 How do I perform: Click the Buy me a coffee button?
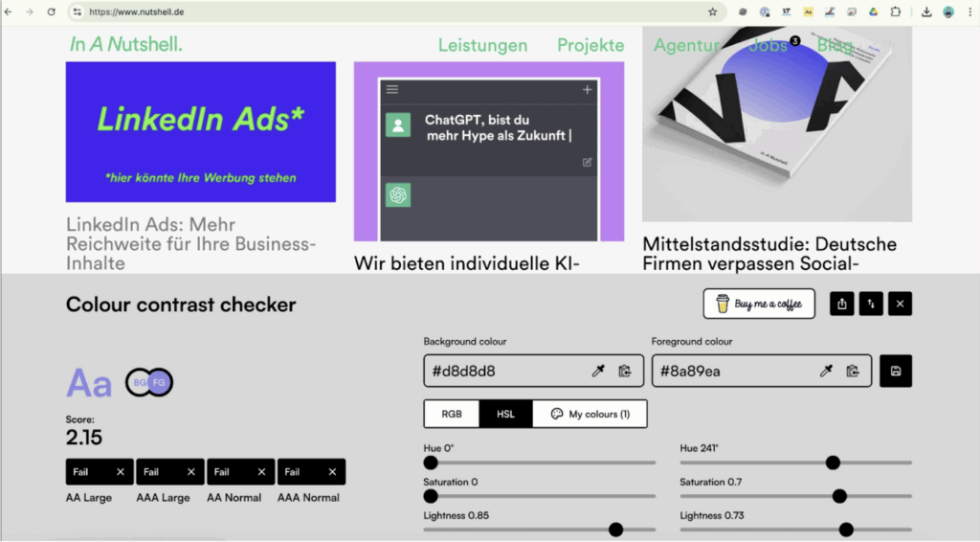pyautogui.click(x=759, y=304)
